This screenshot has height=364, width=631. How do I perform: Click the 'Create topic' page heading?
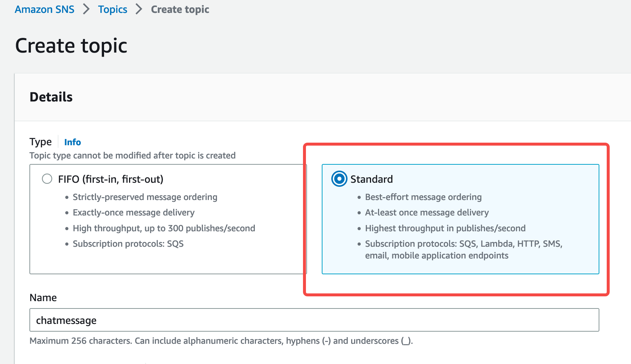click(x=71, y=46)
